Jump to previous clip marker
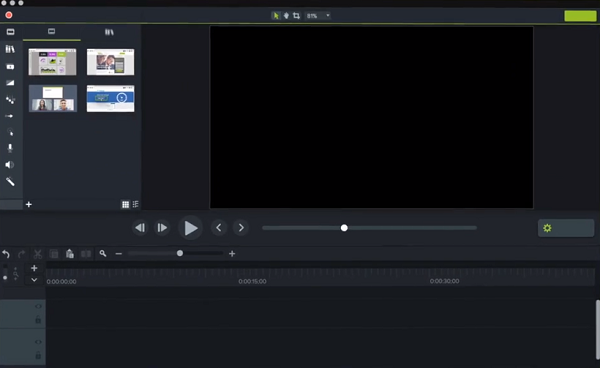The image size is (600, 368). [219, 228]
